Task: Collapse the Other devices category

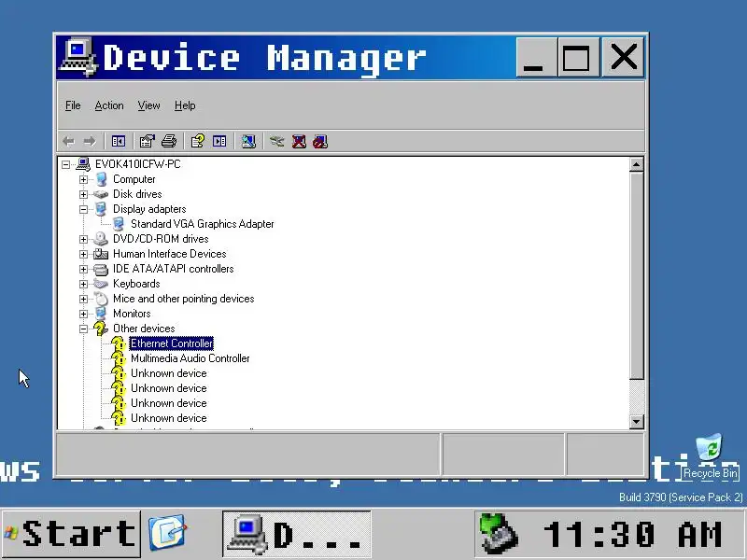Action: click(83, 329)
